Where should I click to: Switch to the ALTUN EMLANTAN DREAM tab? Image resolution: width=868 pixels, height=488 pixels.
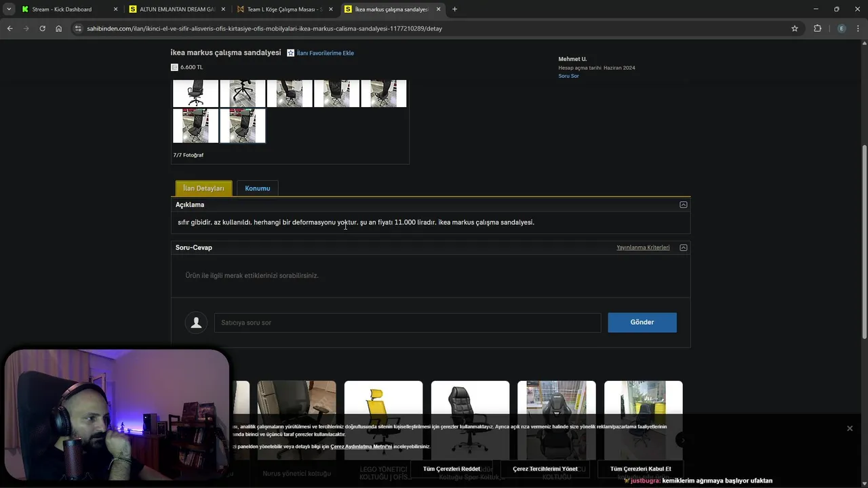coord(176,9)
